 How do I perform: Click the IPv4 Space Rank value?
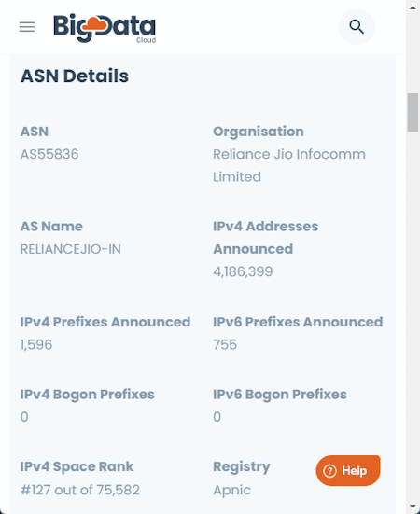pos(80,490)
